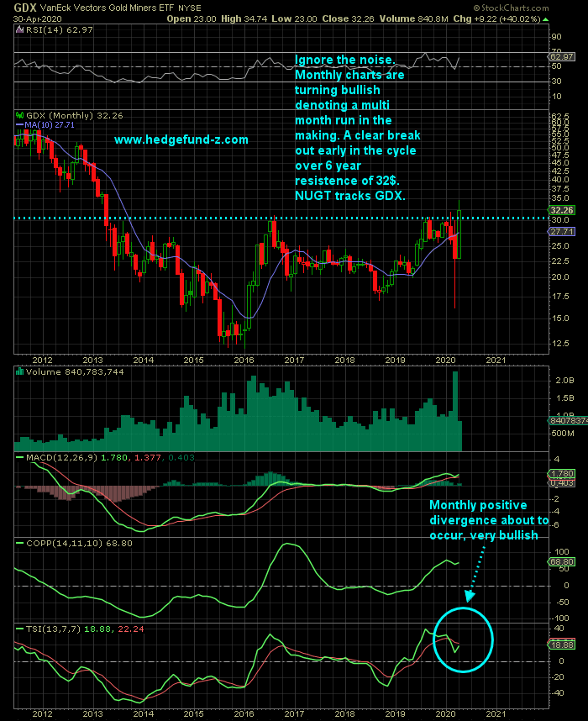Click the 27.71 moving average axis tag
This screenshot has height=721, width=588.
pos(562,232)
